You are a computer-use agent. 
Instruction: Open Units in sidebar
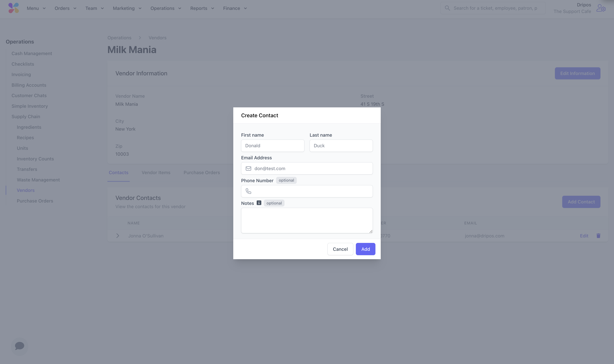(22, 148)
